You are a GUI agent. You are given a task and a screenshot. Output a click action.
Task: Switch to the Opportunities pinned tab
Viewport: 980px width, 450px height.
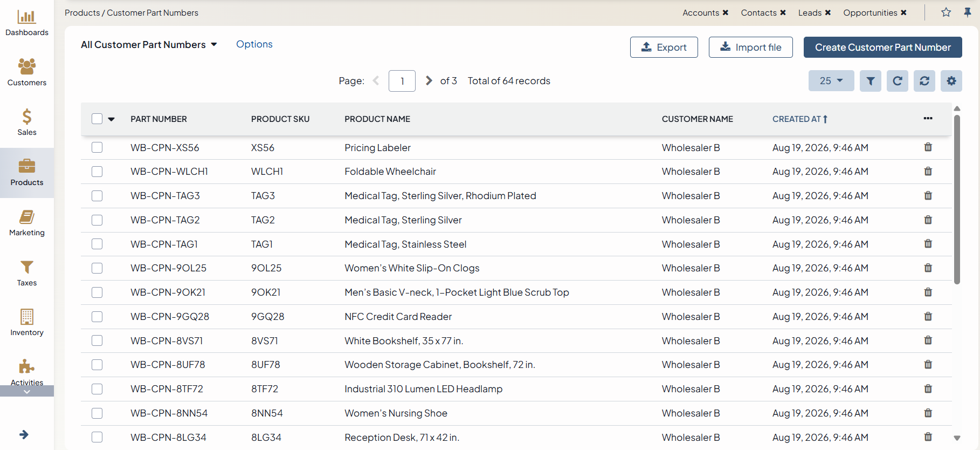[x=870, y=12]
